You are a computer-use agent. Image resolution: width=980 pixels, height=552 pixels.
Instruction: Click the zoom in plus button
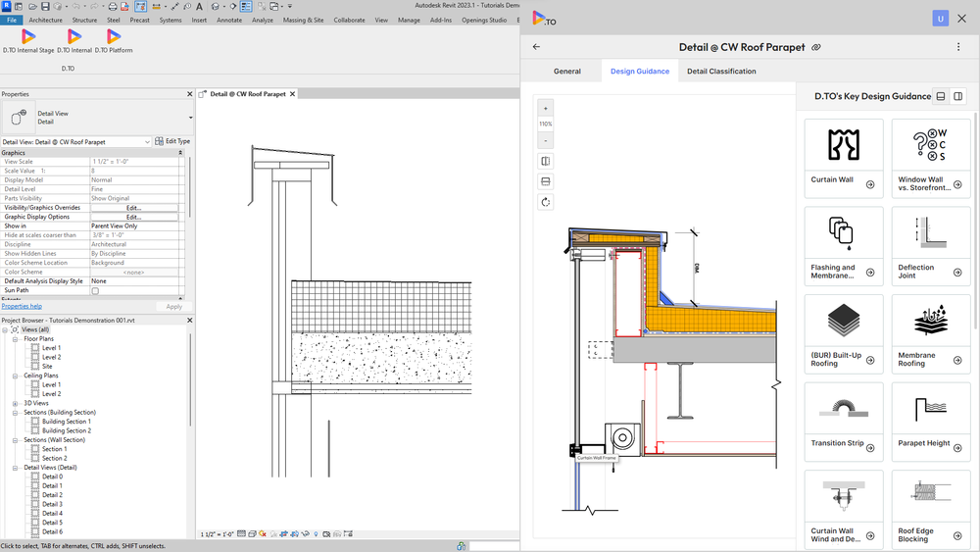coord(546,108)
